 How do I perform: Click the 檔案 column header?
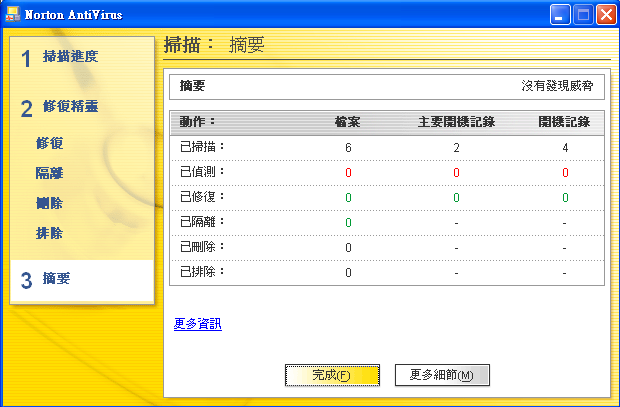tap(348, 122)
